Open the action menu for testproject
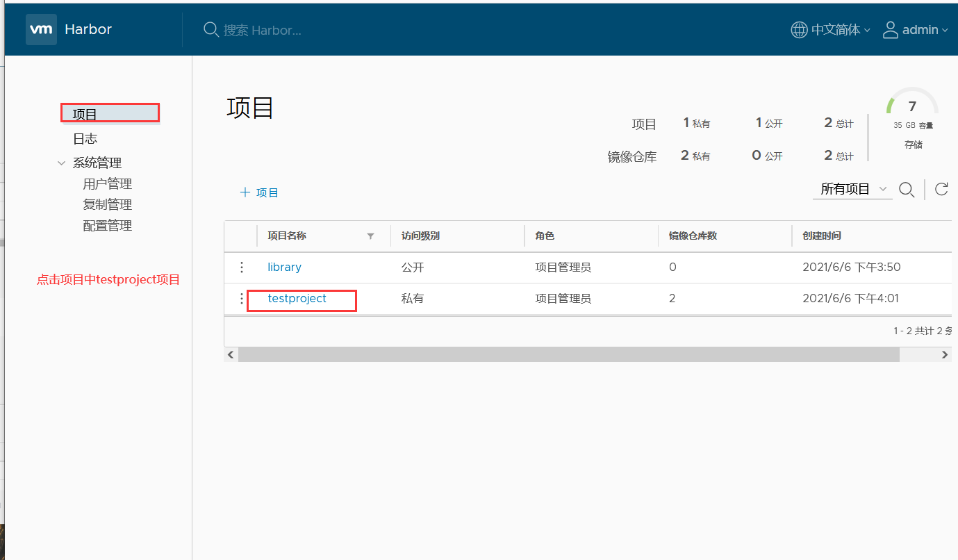This screenshot has height=560, width=958. pyautogui.click(x=241, y=299)
